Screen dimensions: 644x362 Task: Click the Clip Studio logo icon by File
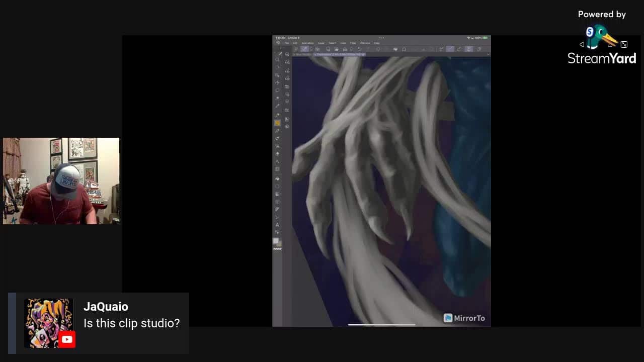[x=278, y=43]
